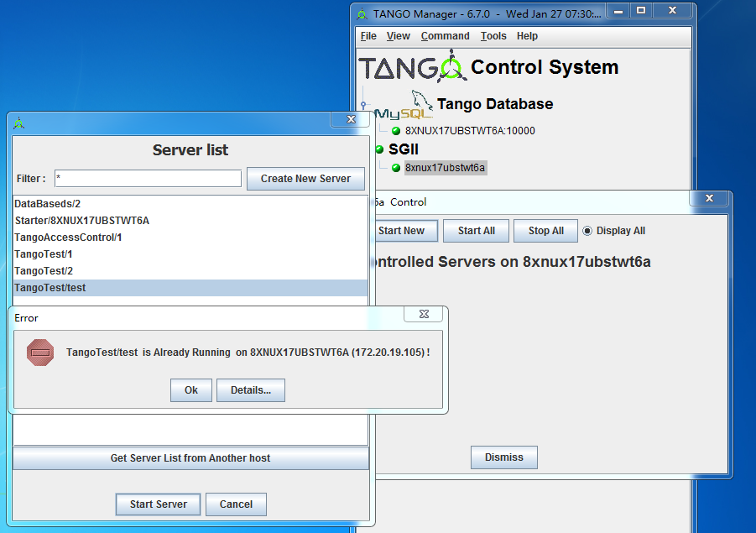Viewport: 756px width, 533px height.
Task: Select the highlighted TangoTest/test row
Action: (190, 288)
